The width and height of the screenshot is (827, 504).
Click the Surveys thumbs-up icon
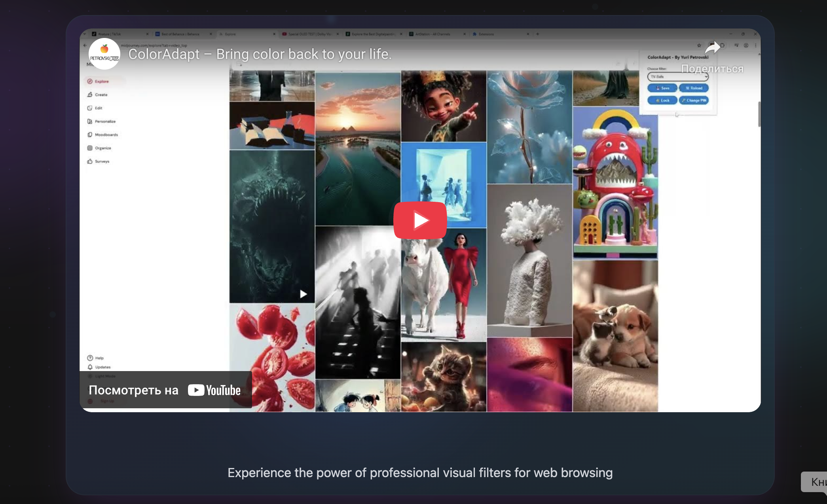pos(90,161)
